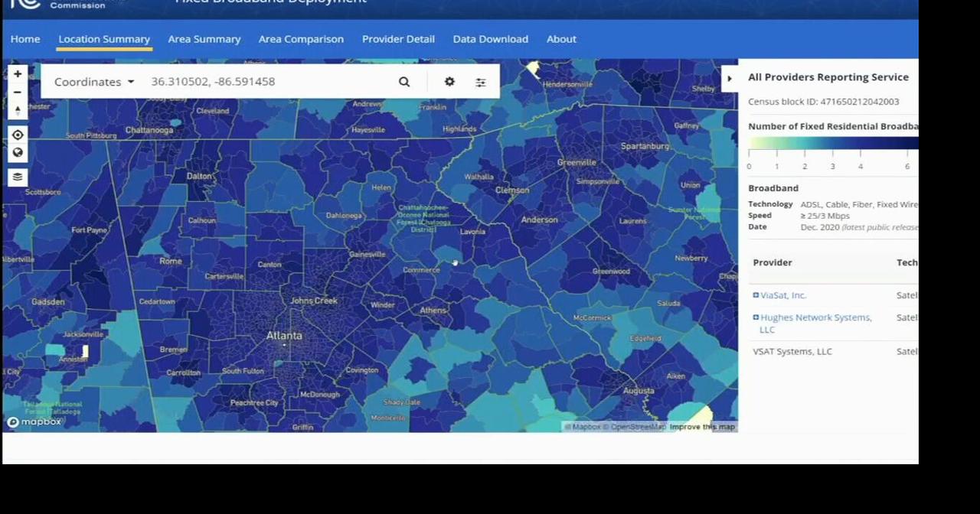Open settings gear in search bar
This screenshot has height=514, width=980.
[449, 82]
